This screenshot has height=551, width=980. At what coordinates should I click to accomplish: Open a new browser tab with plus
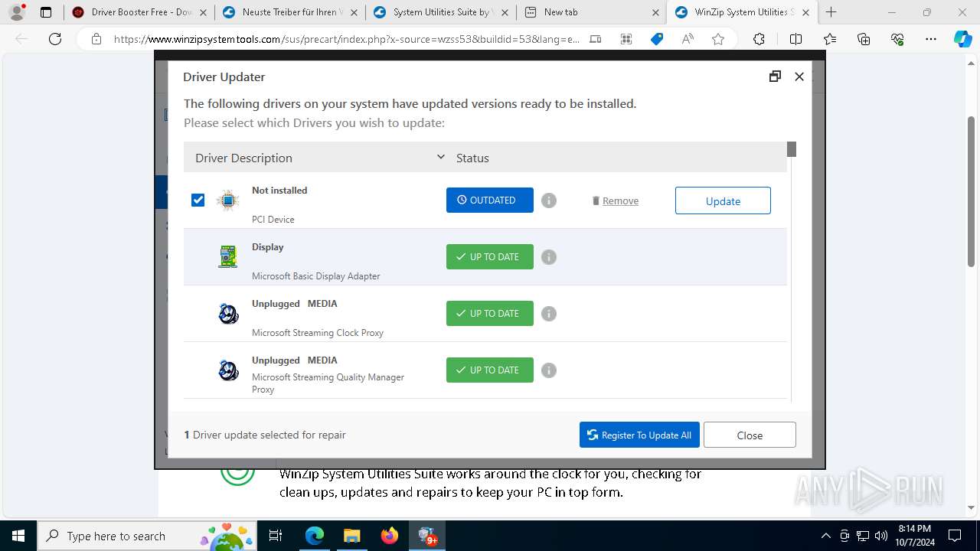click(x=831, y=12)
